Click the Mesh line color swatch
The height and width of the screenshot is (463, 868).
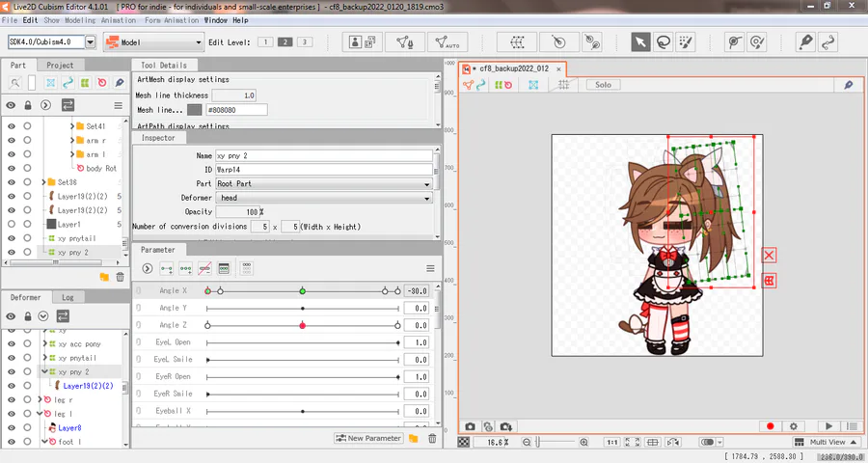[x=194, y=110]
